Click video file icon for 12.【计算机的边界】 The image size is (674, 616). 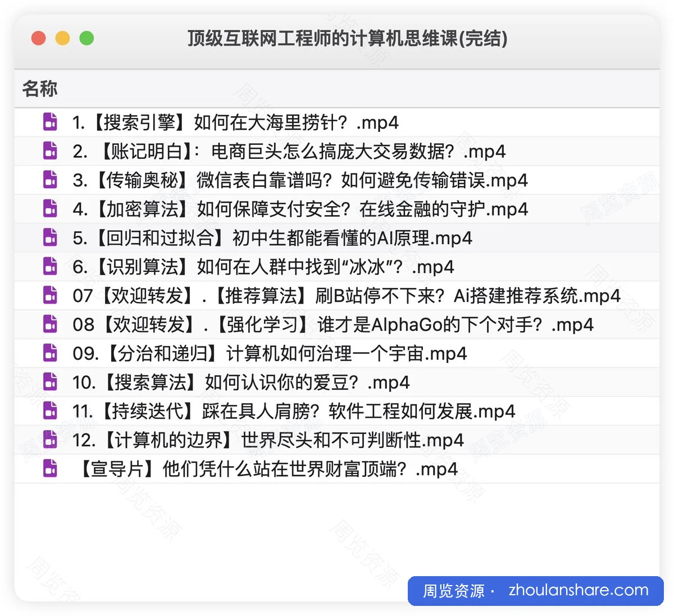[51, 439]
